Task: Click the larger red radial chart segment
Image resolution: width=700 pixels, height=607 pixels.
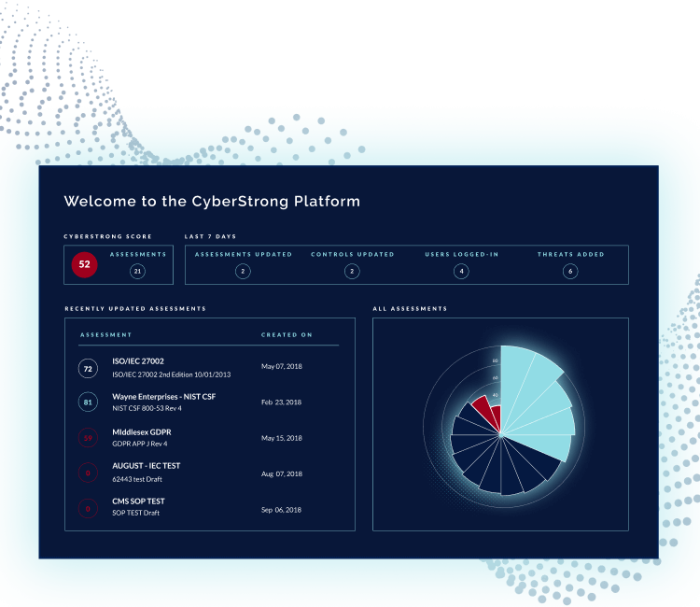Action: click(x=485, y=410)
